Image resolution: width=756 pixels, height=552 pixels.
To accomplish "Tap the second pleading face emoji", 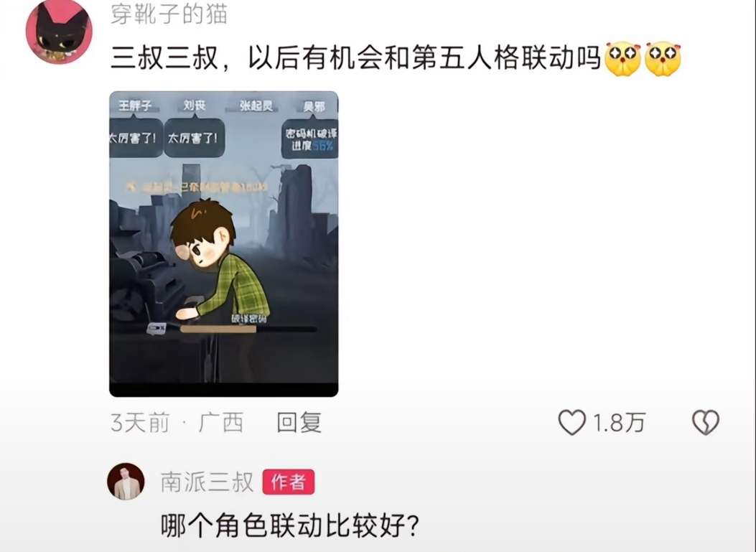I will point(663,59).
